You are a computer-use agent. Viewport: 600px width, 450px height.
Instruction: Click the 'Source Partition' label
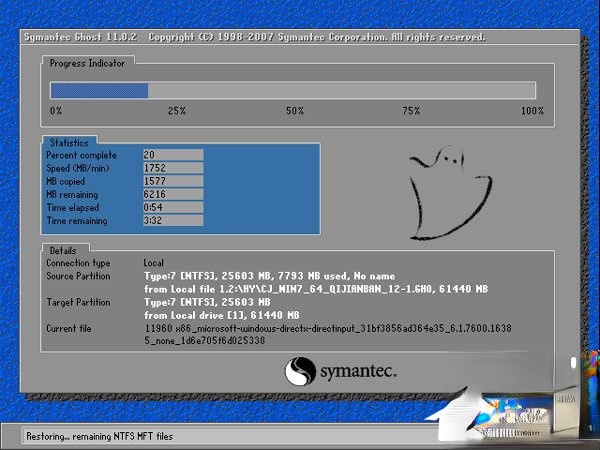pyautogui.click(x=78, y=276)
